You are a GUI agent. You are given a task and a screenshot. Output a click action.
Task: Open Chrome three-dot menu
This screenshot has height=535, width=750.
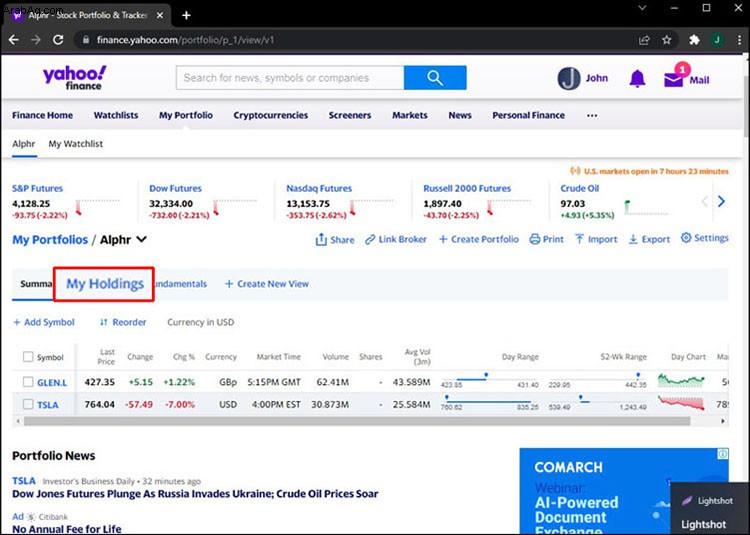tap(739, 40)
